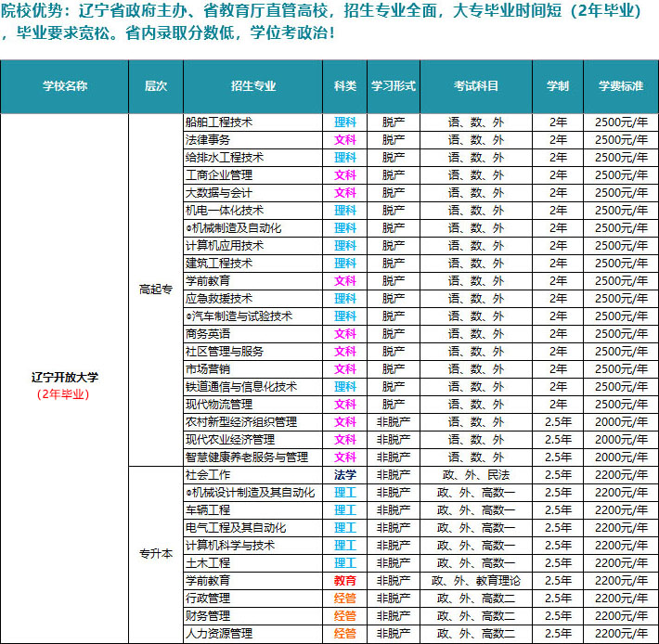Click the 人力资源管理 major
This screenshot has width=659, height=644.
[x=219, y=634]
